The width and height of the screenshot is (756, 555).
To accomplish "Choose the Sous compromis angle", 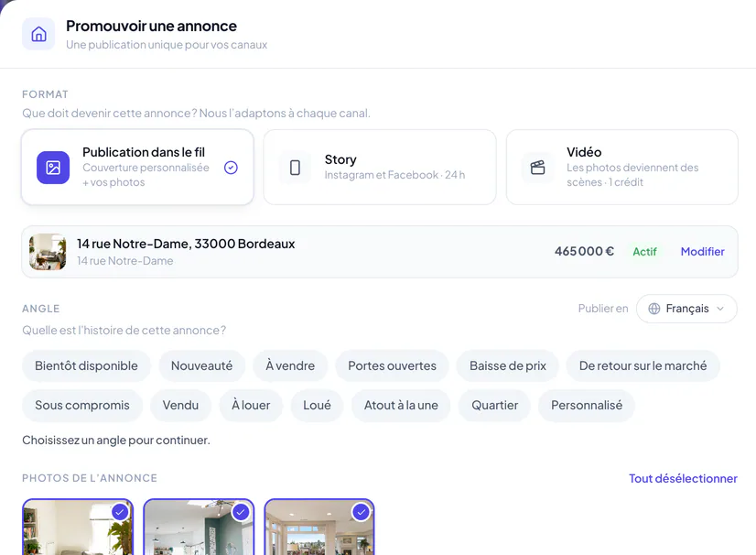I will pyautogui.click(x=82, y=406).
